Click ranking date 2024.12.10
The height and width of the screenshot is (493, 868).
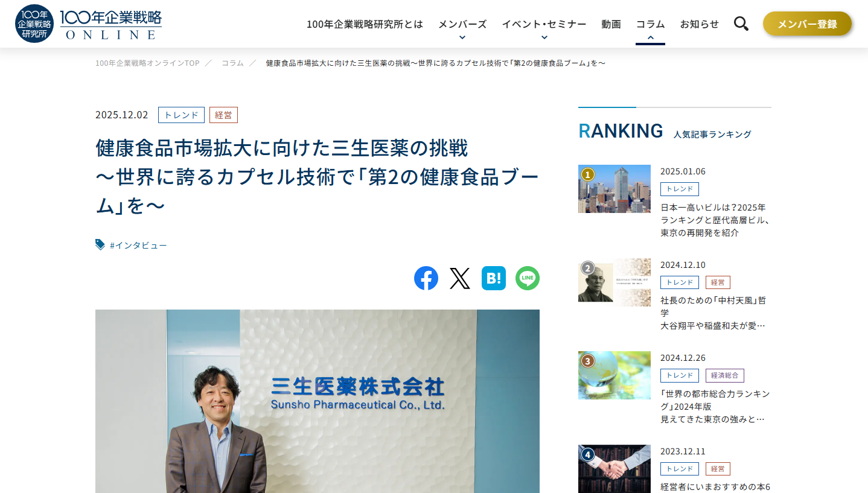point(683,265)
